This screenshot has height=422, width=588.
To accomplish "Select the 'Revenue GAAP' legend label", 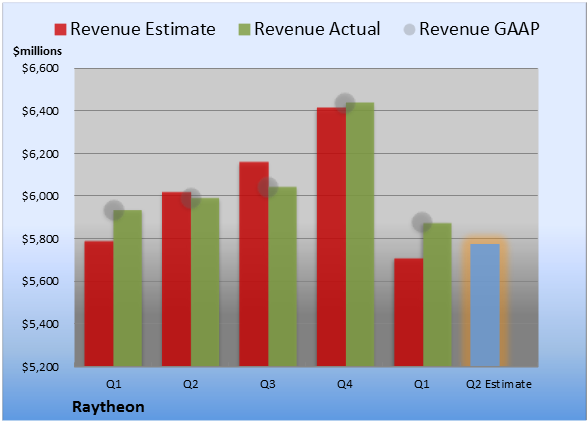I will click(x=479, y=29).
